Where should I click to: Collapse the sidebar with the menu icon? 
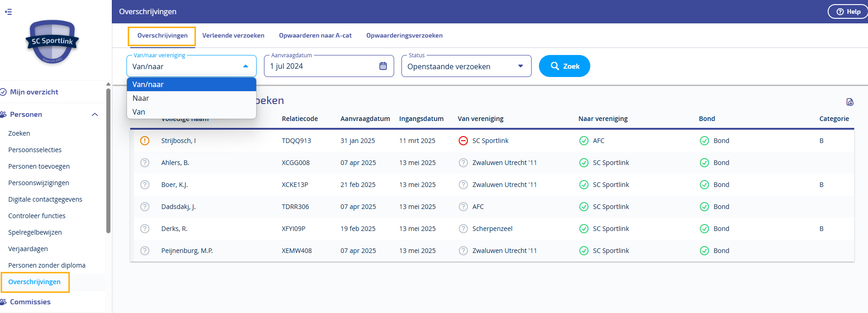click(x=8, y=12)
